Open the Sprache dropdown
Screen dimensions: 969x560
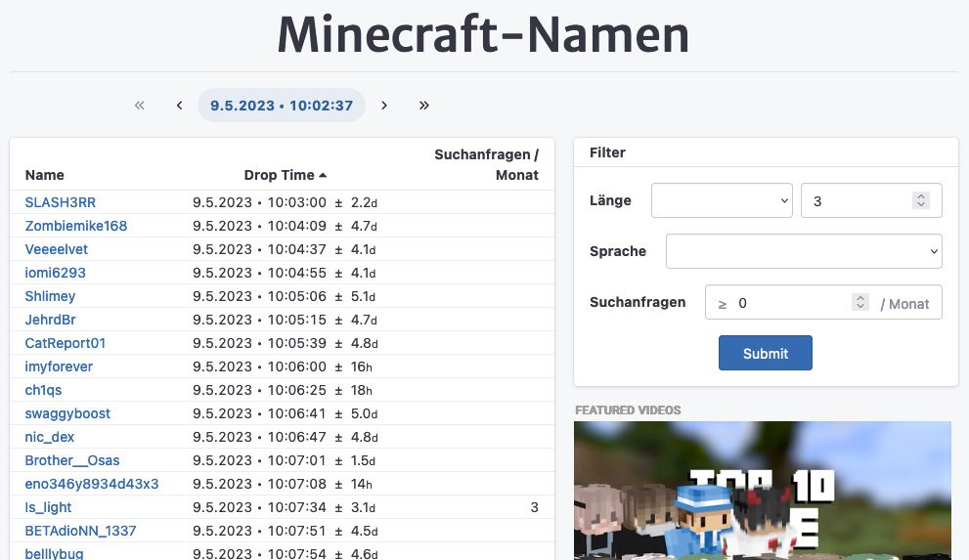[804, 251]
